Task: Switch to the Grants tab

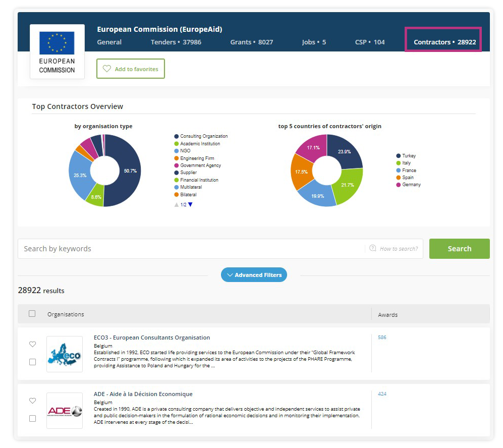Action: [251, 42]
